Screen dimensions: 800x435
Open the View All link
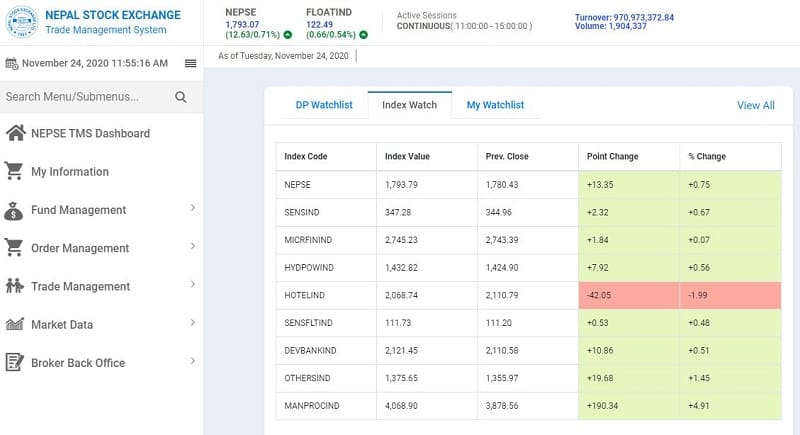pos(755,105)
